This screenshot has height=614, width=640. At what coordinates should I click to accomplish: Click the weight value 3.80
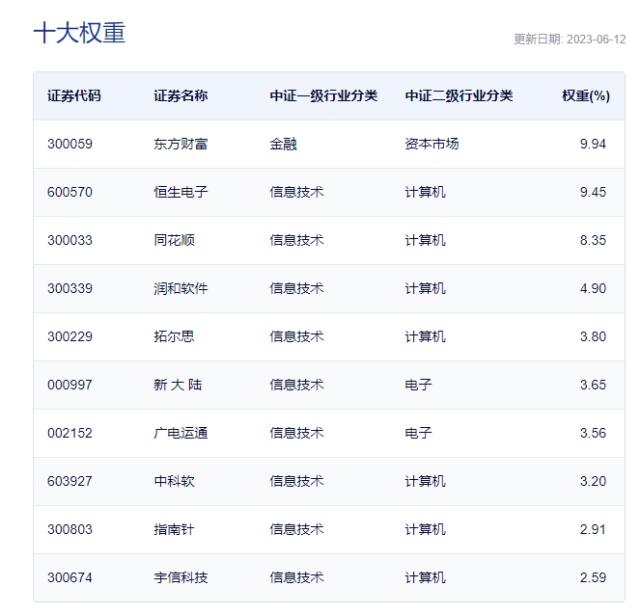[x=593, y=337]
